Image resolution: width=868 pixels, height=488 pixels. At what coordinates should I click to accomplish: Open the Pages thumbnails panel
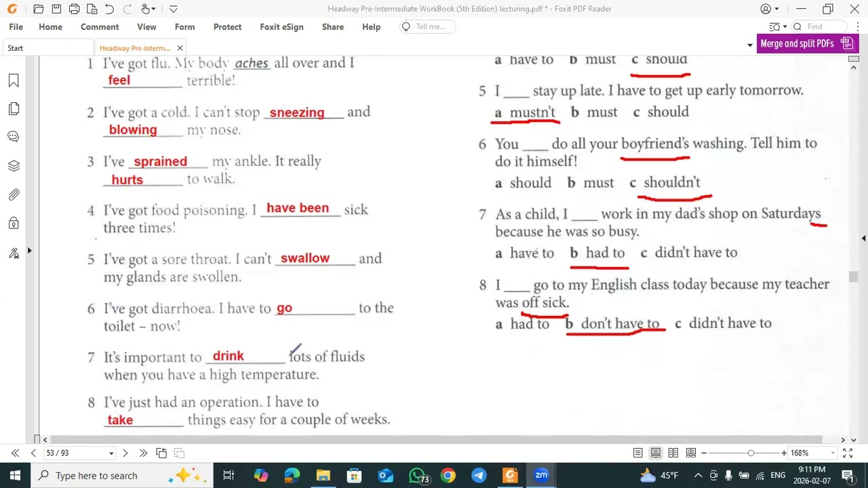click(14, 109)
